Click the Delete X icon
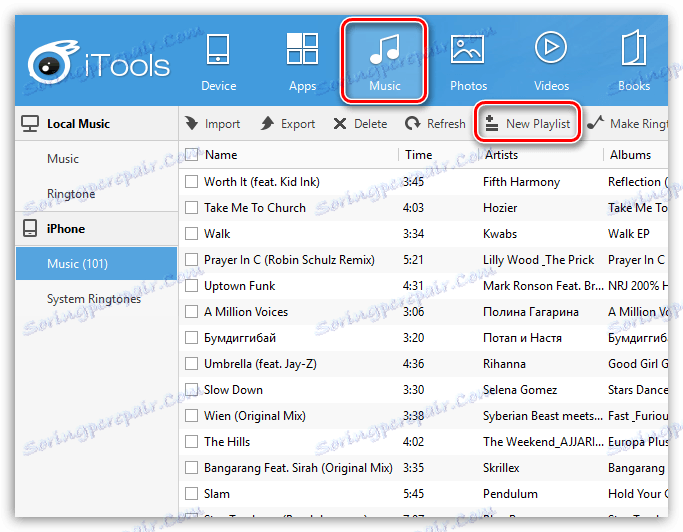Screen dimensions: 683x532 [x=340, y=124]
